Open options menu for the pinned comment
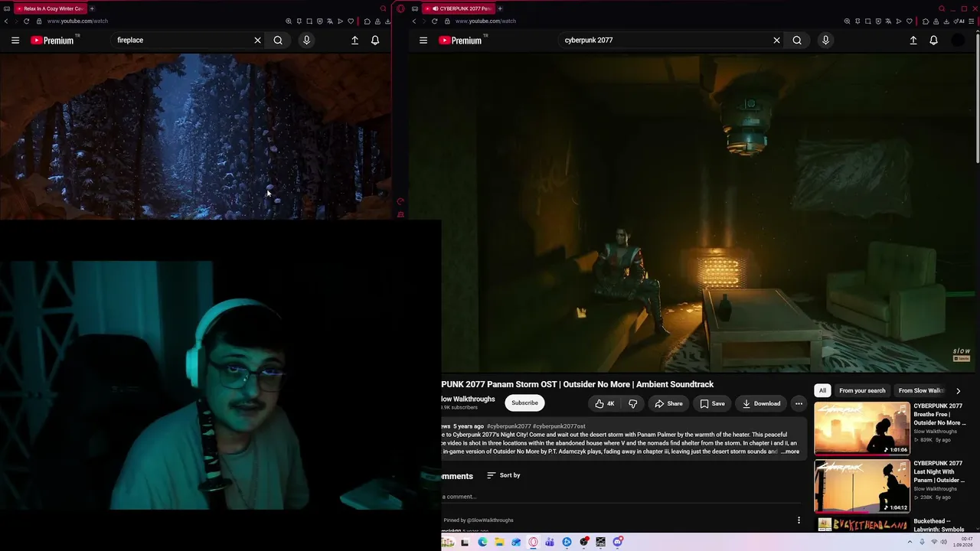This screenshot has width=980, height=551. tap(799, 520)
